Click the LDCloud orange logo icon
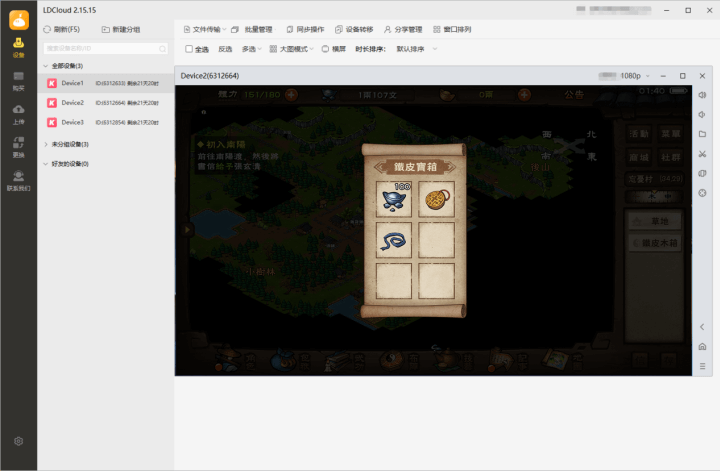This screenshot has height=471, width=720. click(x=19, y=20)
